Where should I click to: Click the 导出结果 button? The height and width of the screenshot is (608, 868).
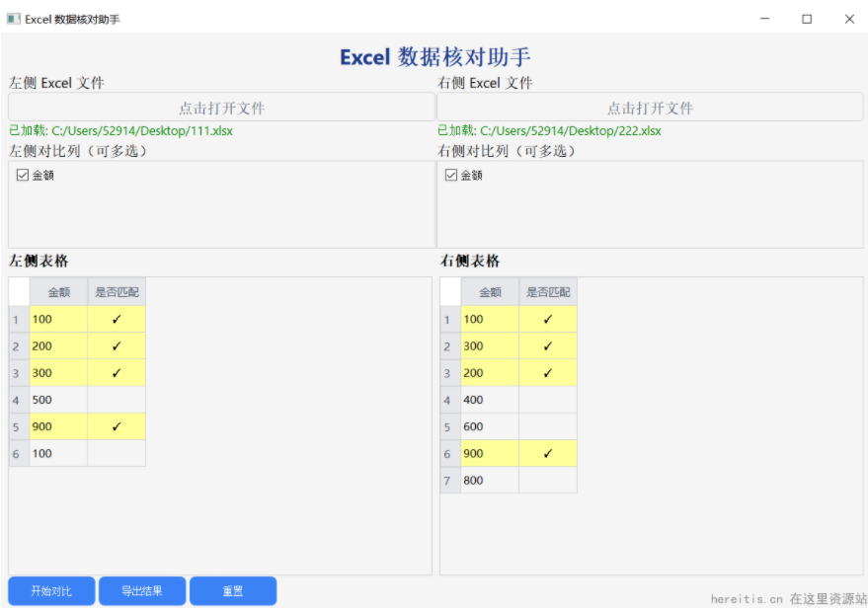click(142, 591)
